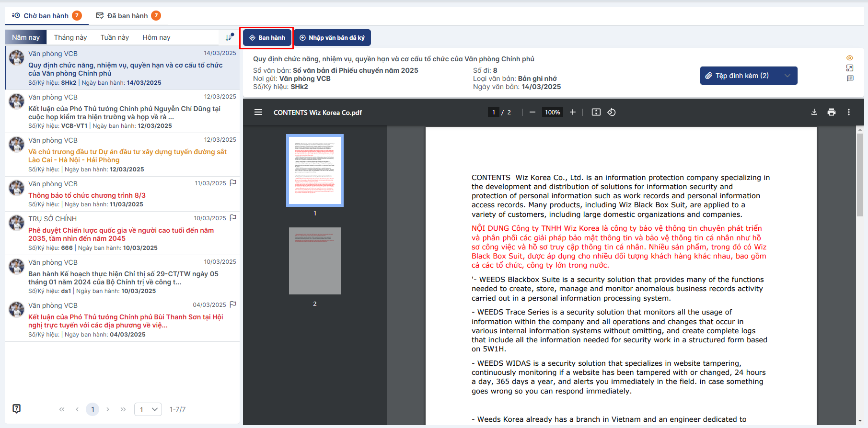This screenshot has height=428, width=868.
Task: Click the PDF page number field
Action: [x=494, y=112]
